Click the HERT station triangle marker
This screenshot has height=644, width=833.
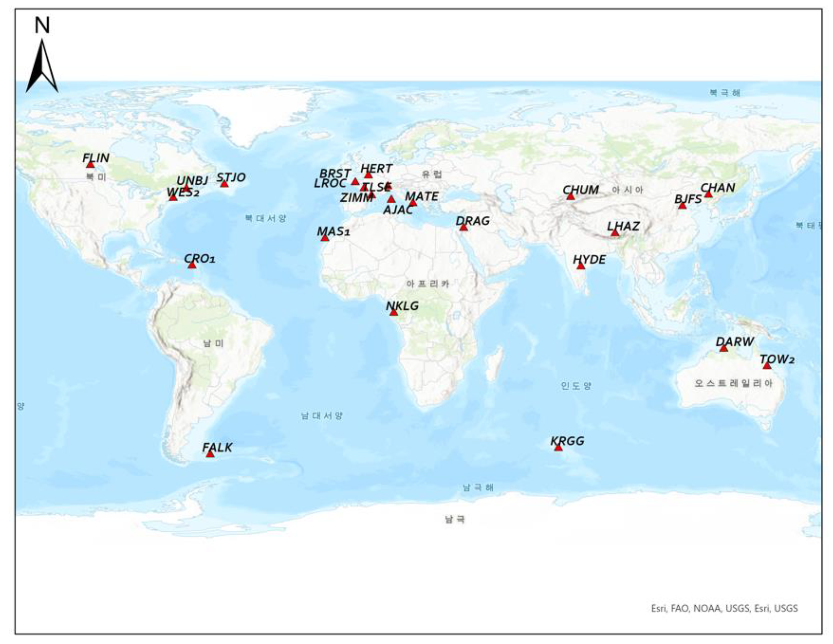pos(368,175)
